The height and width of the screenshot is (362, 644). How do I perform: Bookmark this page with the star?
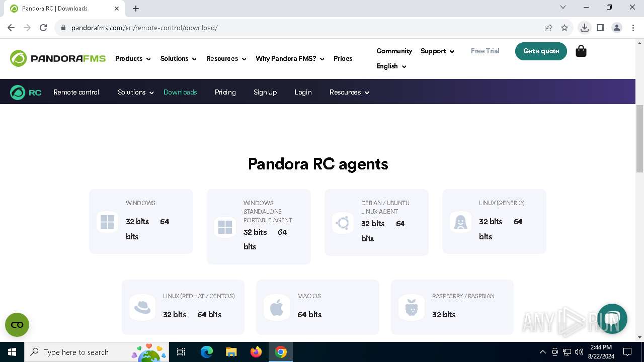tap(565, 28)
